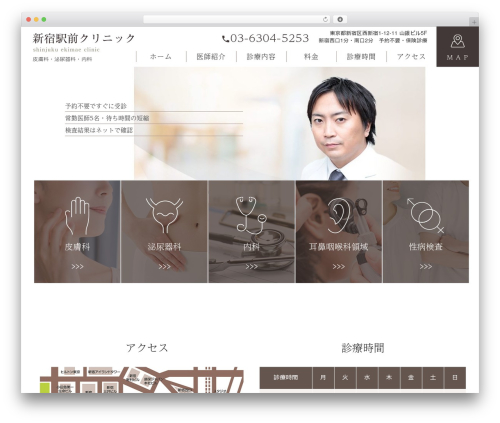Click the 内科 card label
This screenshot has height=423, width=500.
tap(252, 247)
